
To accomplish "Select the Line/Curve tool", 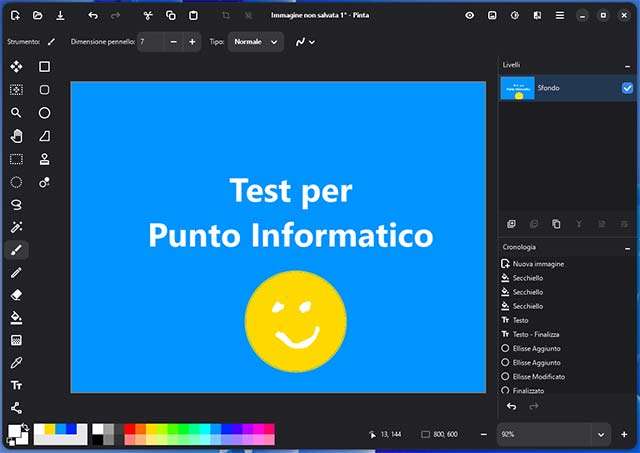I will 16,408.
